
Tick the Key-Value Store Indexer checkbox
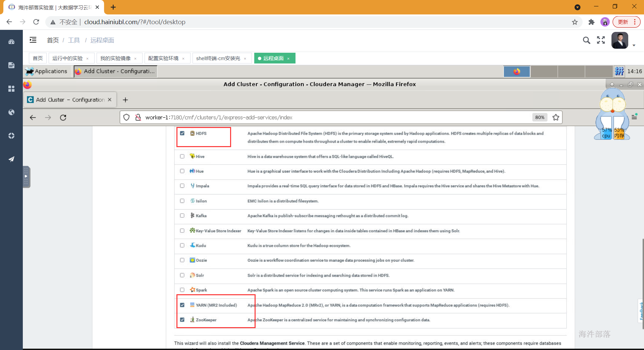pos(182,231)
